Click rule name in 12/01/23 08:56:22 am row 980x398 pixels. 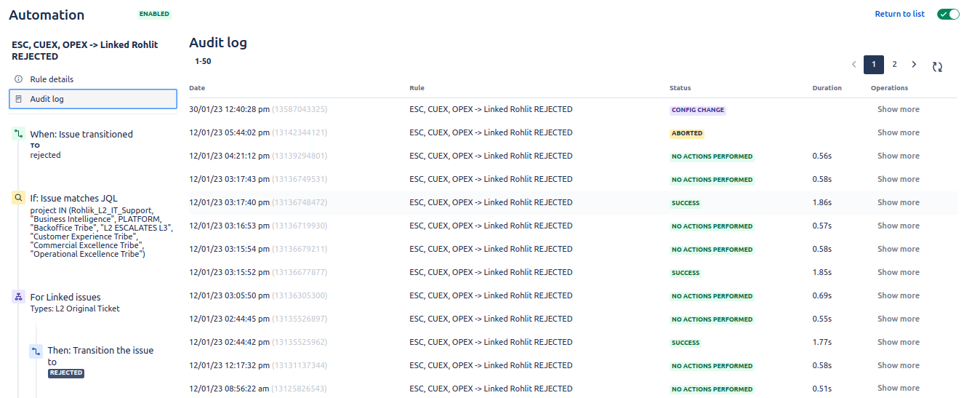click(x=491, y=389)
